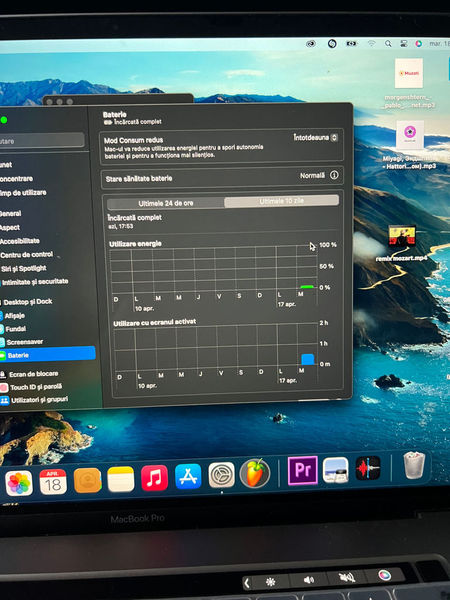Open Screensaver settings in the sidebar
The width and height of the screenshot is (450, 600).
point(23,342)
